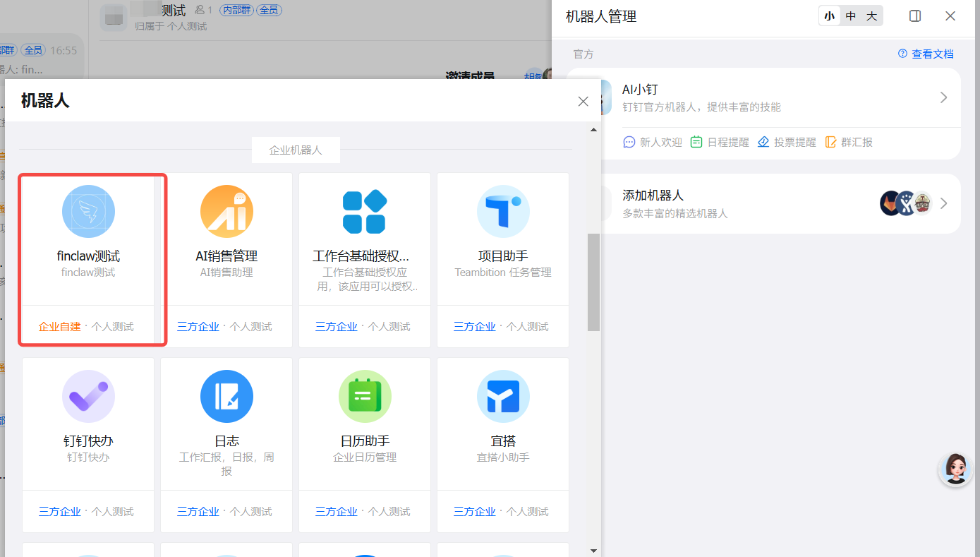The height and width of the screenshot is (557, 980).
Task: Click the 群汇报 report icon
Action: pos(830,142)
